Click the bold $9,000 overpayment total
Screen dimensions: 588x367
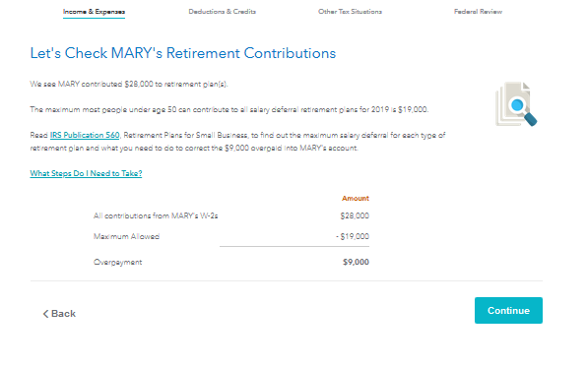pyautogui.click(x=356, y=262)
